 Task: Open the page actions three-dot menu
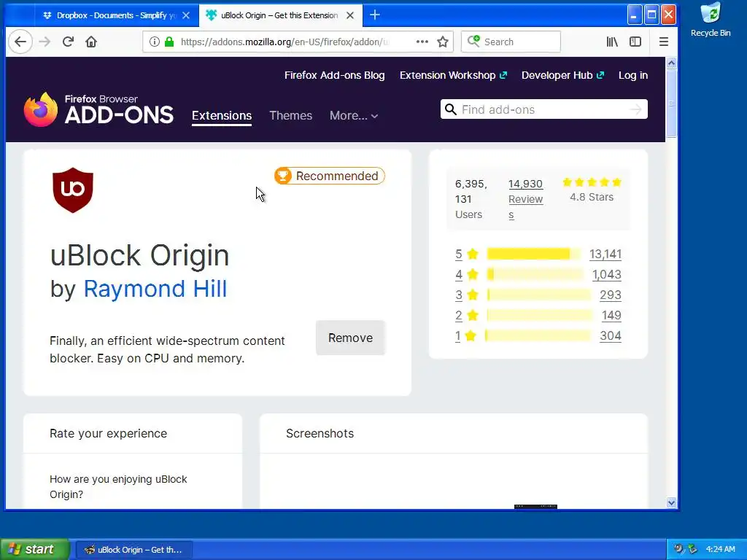[x=422, y=42]
